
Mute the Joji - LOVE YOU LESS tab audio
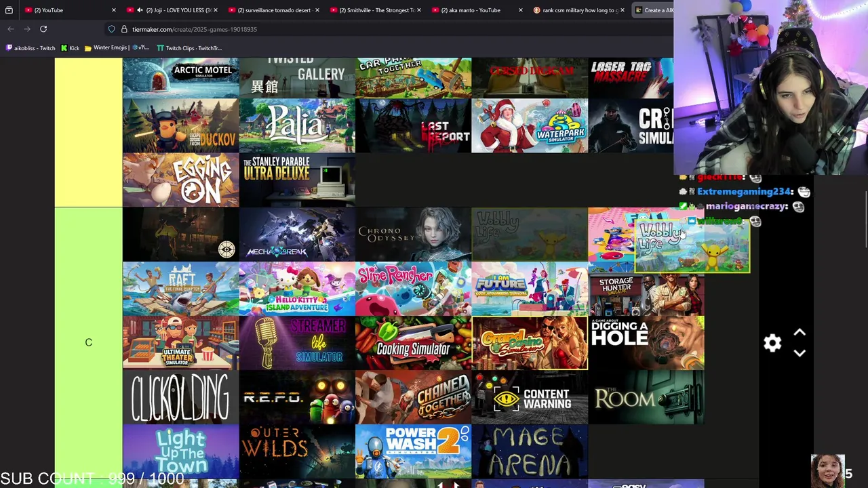point(140,10)
